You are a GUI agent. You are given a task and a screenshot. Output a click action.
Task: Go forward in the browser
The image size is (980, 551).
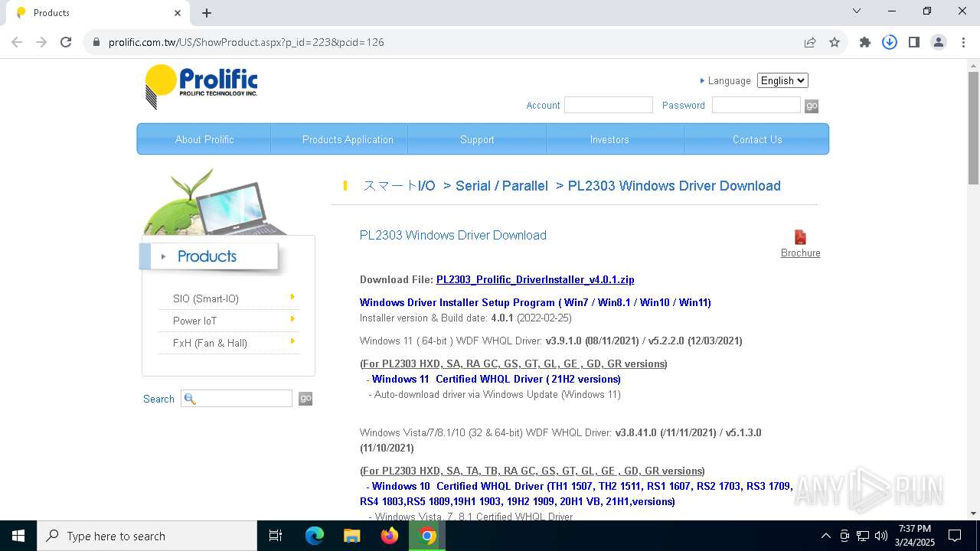(41, 42)
